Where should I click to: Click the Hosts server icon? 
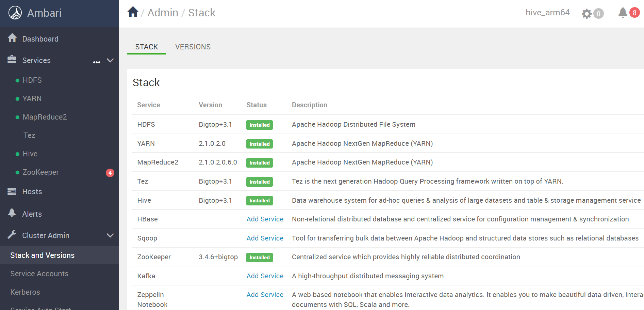click(x=12, y=191)
